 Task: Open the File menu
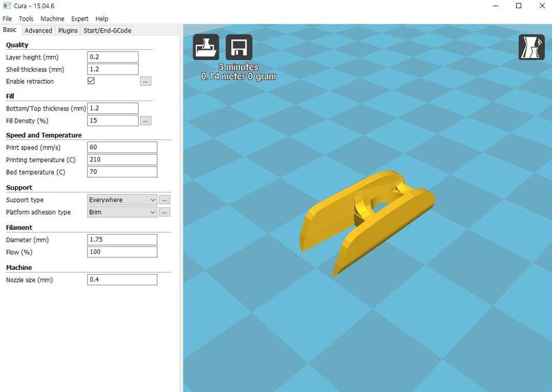7,19
